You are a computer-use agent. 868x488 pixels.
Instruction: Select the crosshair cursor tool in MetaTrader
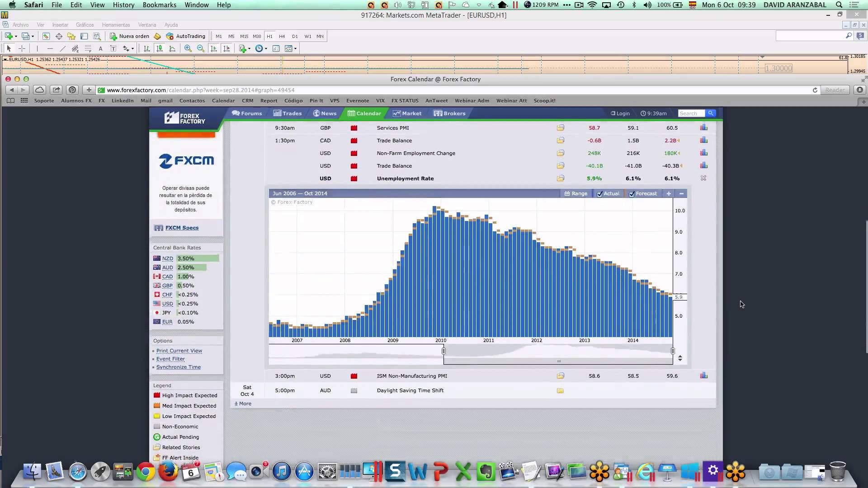(x=22, y=48)
